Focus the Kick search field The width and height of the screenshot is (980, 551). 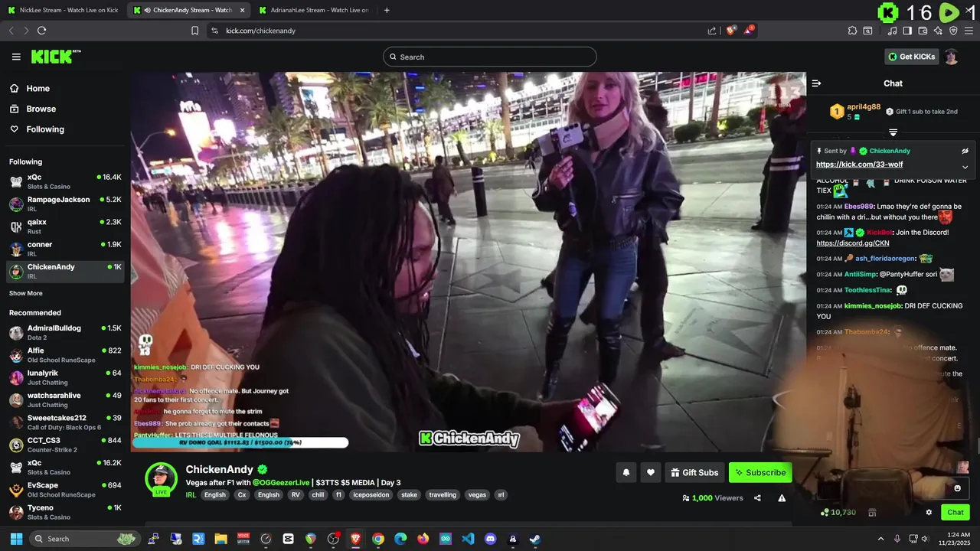[x=490, y=57]
